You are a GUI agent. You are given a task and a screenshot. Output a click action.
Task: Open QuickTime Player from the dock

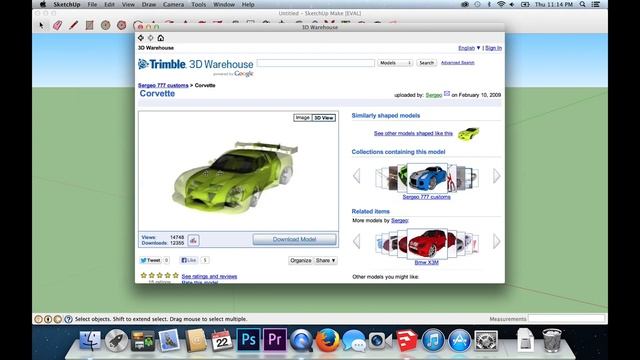[x=301, y=340]
